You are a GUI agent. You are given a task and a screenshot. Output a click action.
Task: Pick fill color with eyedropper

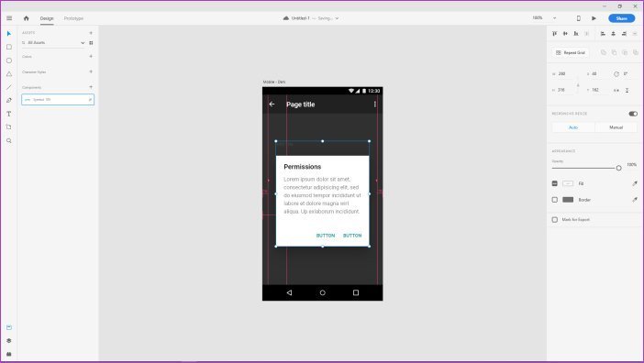click(635, 183)
